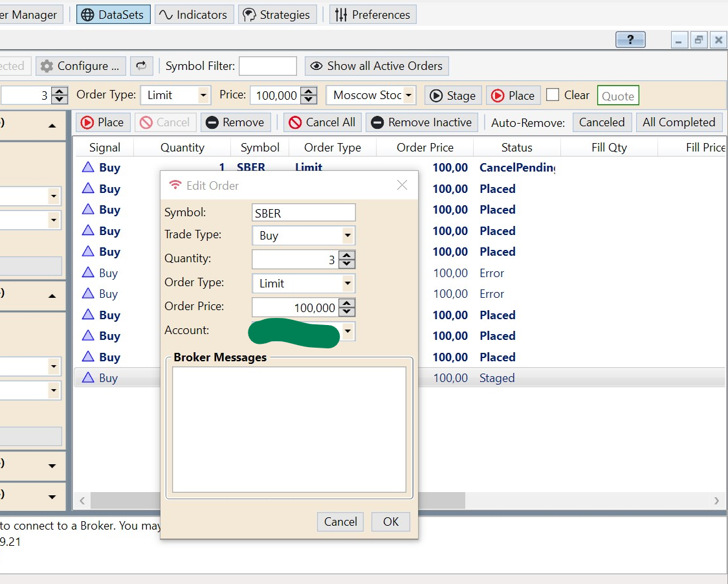Click the help question mark button
The width and height of the screenshot is (728, 584).
pyautogui.click(x=630, y=39)
